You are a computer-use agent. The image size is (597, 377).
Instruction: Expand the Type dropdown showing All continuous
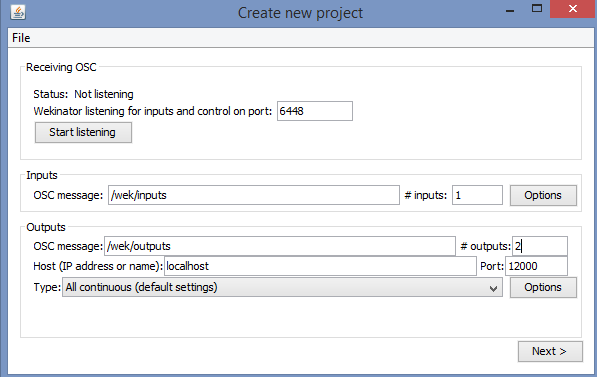[282, 287]
